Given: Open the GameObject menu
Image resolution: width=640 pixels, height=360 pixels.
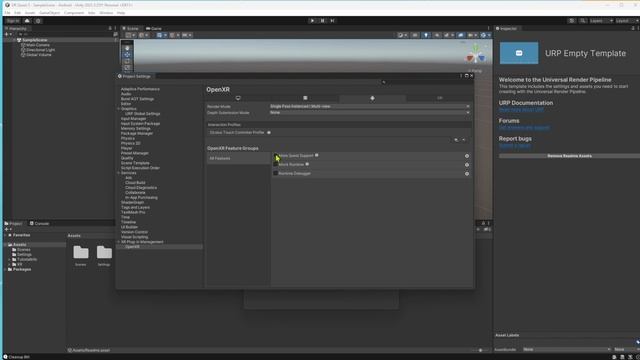Looking at the screenshot, I should point(49,13).
